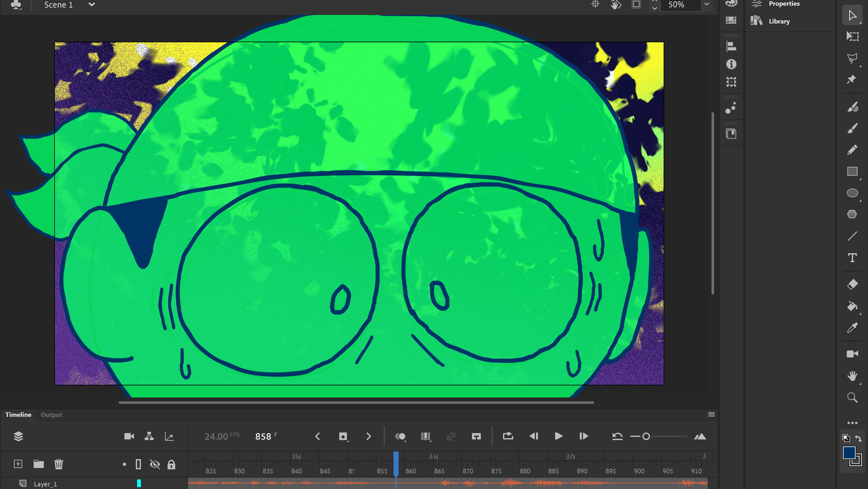Open the timeline panel options menu
868x489 pixels.
(x=711, y=414)
